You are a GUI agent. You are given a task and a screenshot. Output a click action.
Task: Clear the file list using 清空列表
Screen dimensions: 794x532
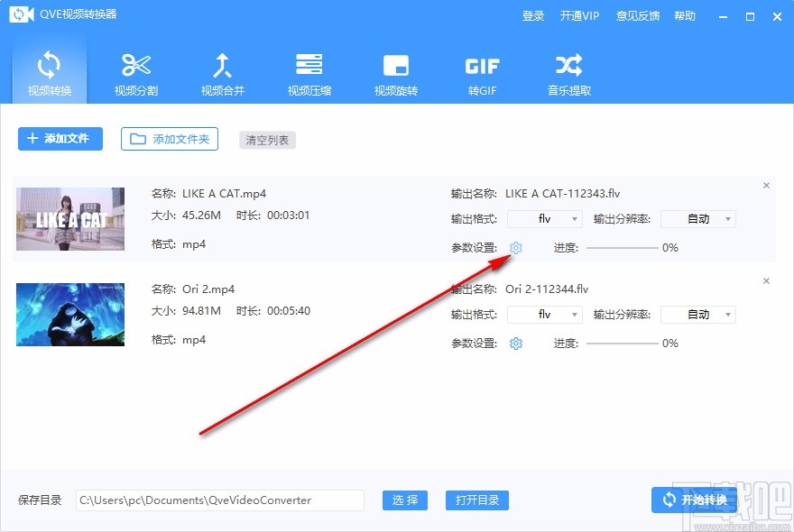click(267, 140)
